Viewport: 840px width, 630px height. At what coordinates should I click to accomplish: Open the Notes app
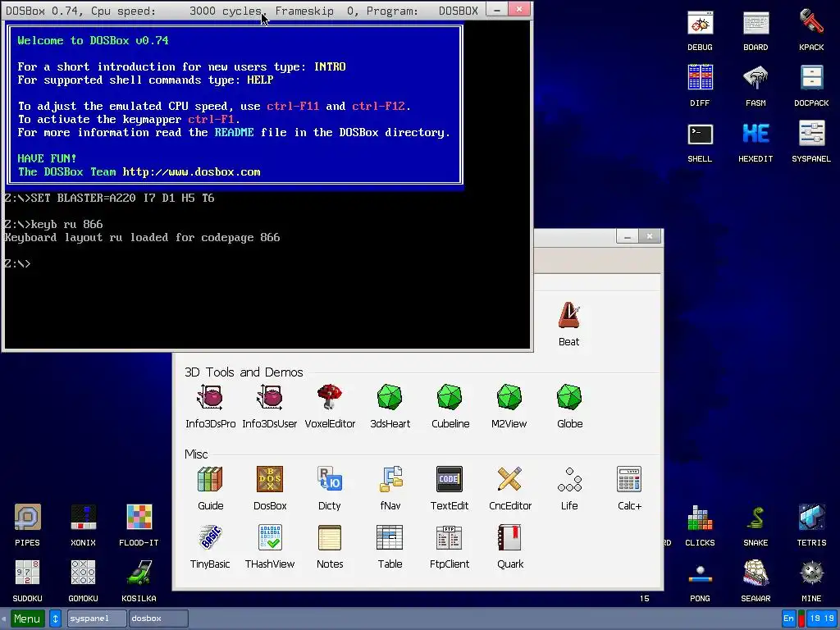click(330, 546)
